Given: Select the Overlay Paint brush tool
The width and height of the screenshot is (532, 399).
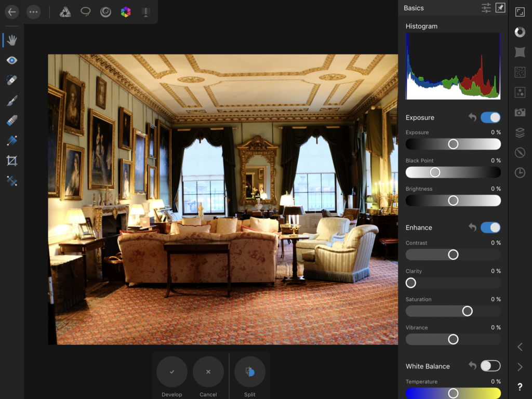Looking at the screenshot, I should 12,100.
